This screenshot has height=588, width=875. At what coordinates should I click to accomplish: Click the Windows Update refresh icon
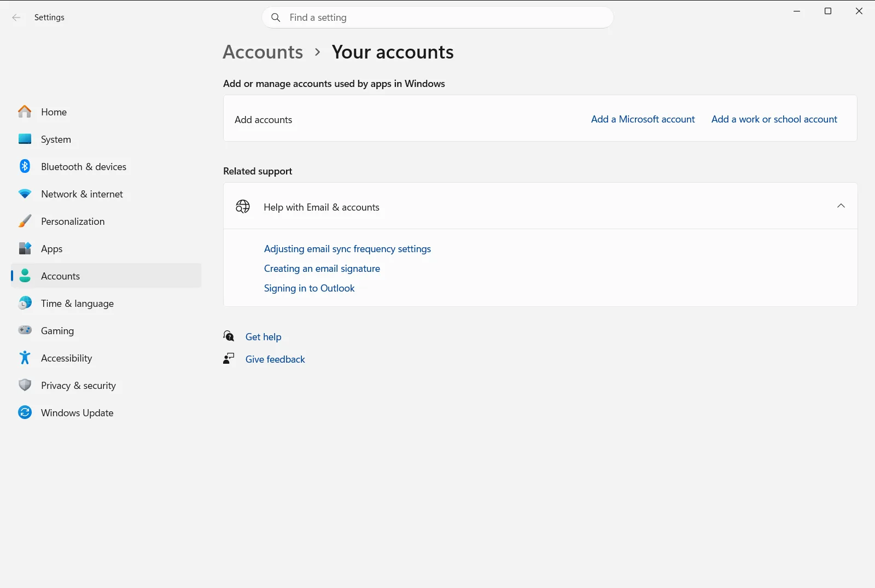[25, 412]
